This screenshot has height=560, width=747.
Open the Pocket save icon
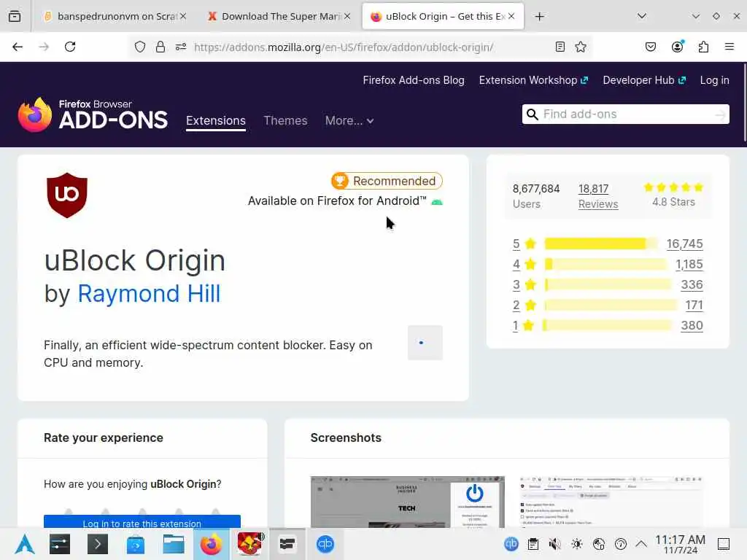[651, 47]
